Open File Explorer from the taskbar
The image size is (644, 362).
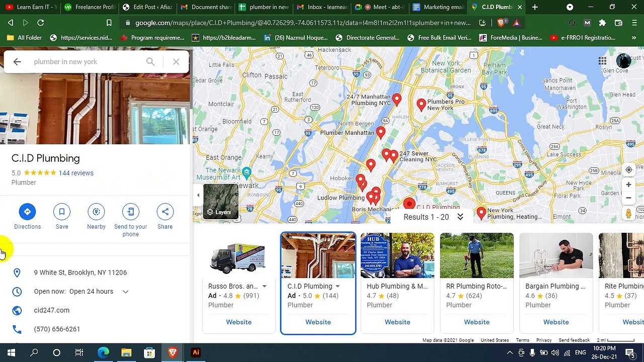pos(126,352)
